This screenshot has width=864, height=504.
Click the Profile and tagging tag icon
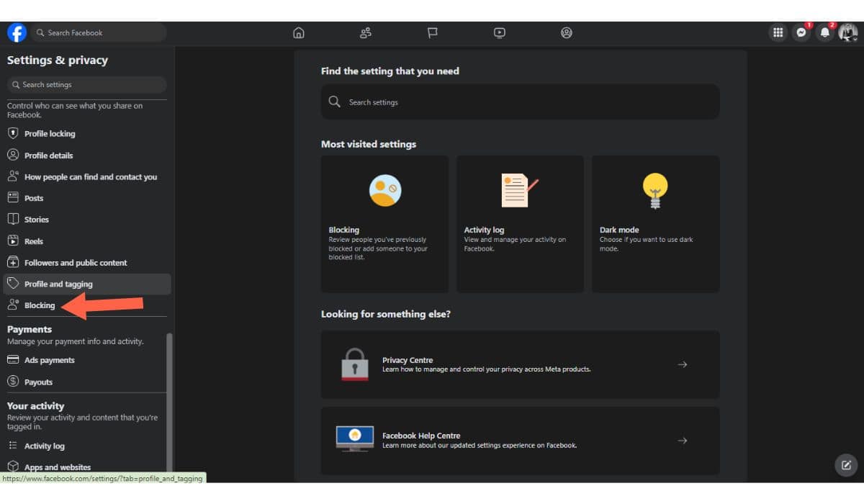pyautogui.click(x=12, y=284)
